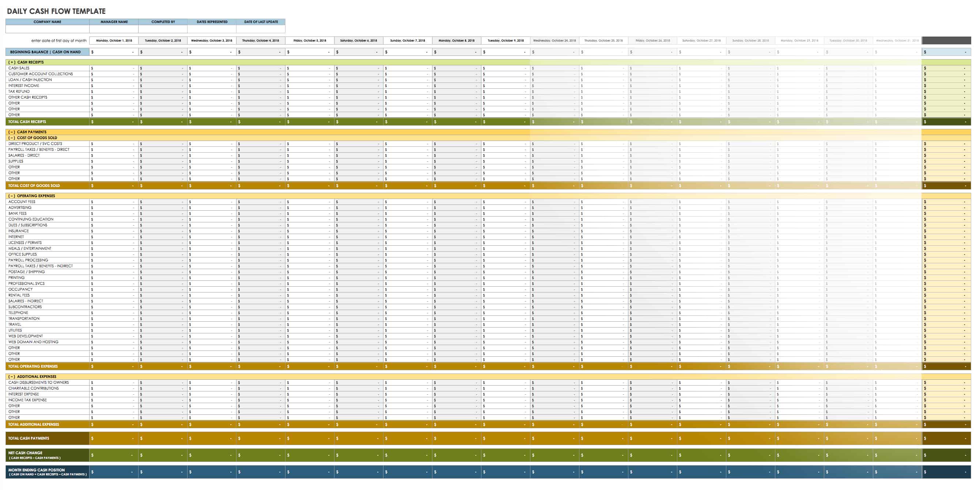
Task: Expand the ( + ) Cash Receipts section header
Action: (x=26, y=62)
